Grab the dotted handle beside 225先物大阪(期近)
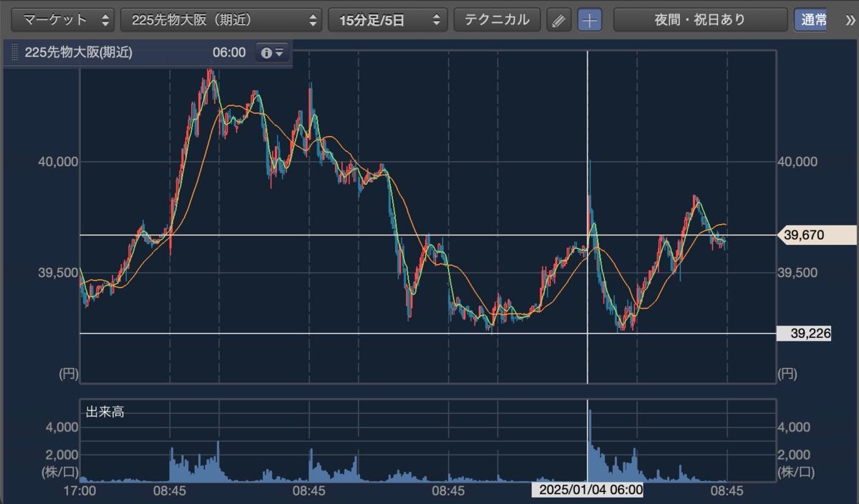The image size is (859, 504). pos(14,53)
